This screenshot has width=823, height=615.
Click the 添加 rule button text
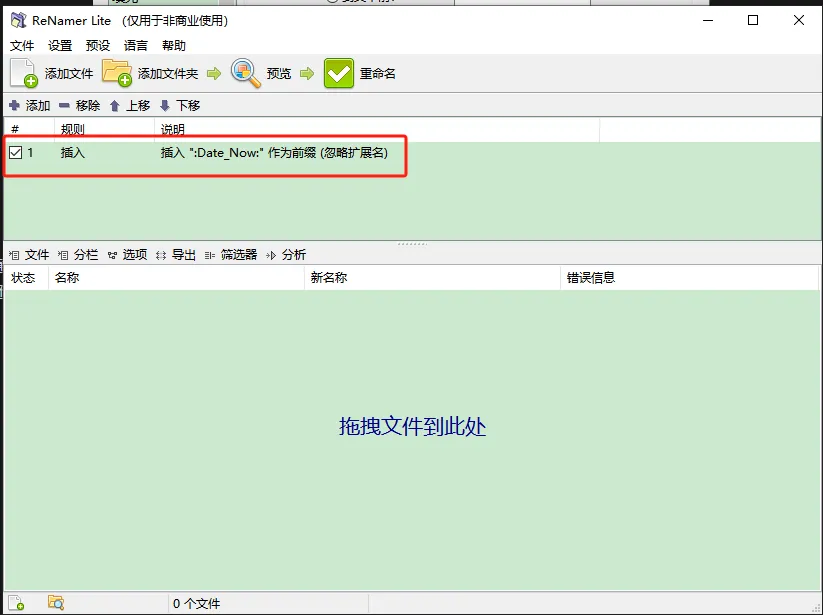(x=38, y=105)
